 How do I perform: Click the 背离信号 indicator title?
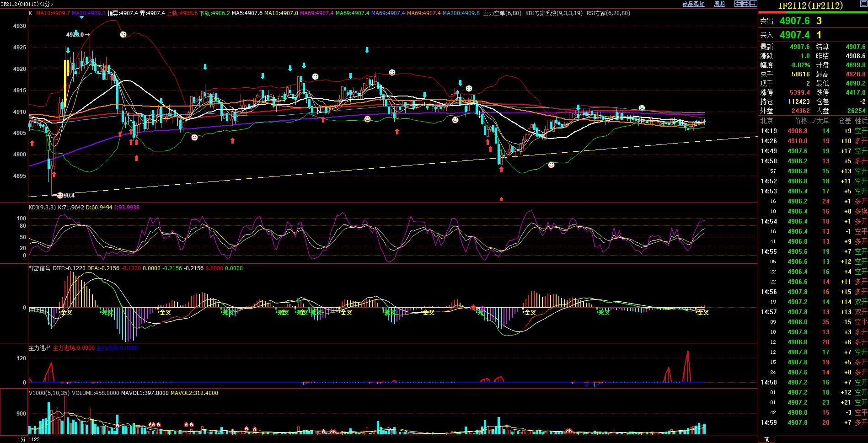[x=39, y=268]
